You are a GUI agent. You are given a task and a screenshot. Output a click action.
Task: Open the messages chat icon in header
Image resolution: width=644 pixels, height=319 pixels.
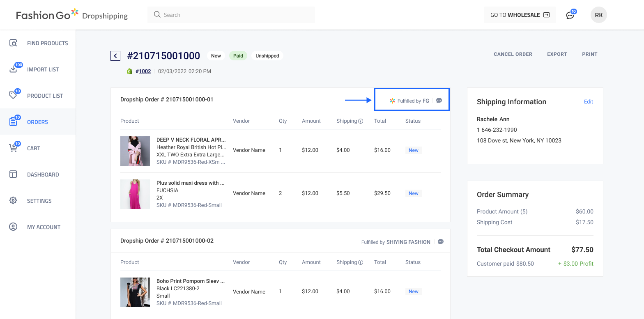pos(570,15)
